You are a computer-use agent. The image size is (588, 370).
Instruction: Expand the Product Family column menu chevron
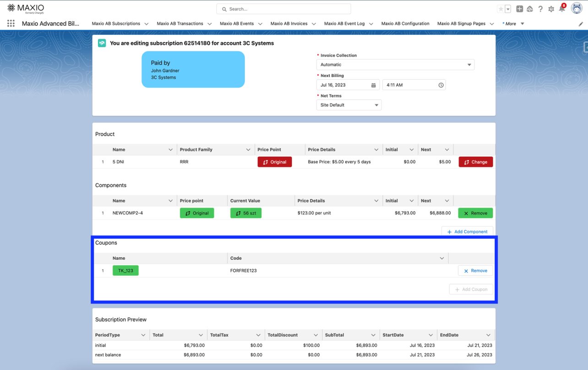[x=248, y=150]
